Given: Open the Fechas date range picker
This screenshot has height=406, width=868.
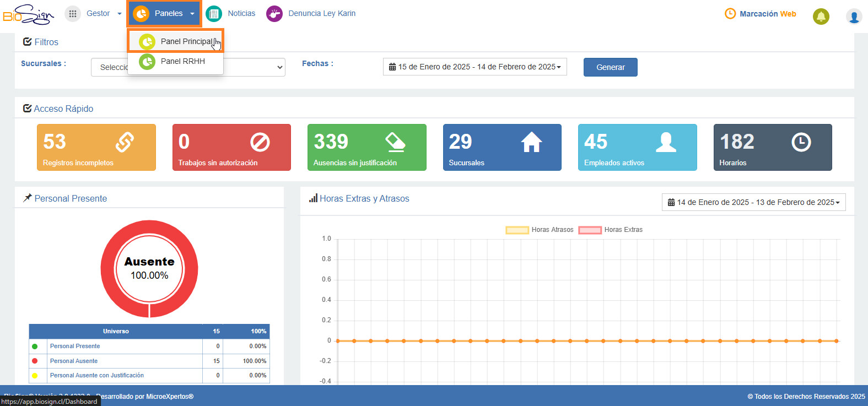Looking at the screenshot, I should (x=475, y=67).
